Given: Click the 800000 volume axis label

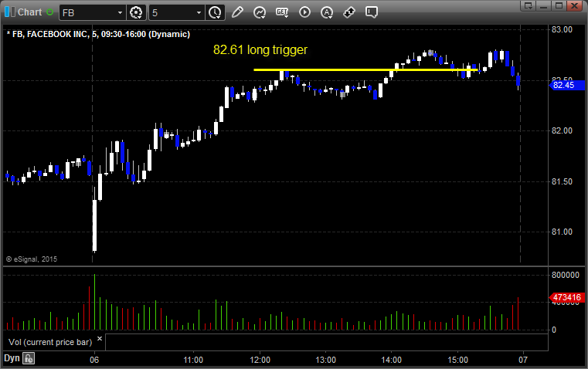Looking at the screenshot, I should pyautogui.click(x=565, y=275).
